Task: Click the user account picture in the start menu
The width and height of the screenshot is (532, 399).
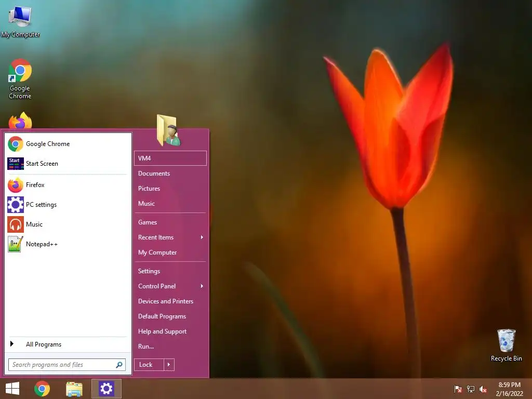Action: point(169,130)
